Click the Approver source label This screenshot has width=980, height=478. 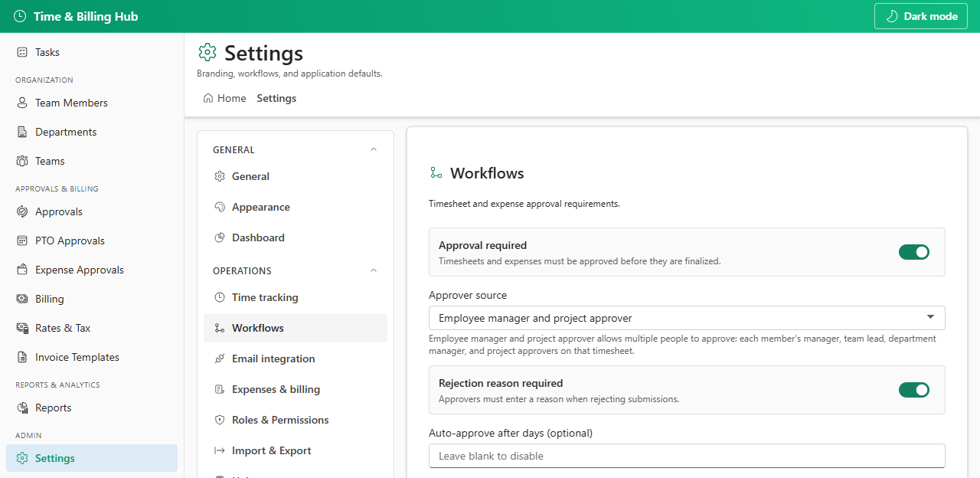468,295
